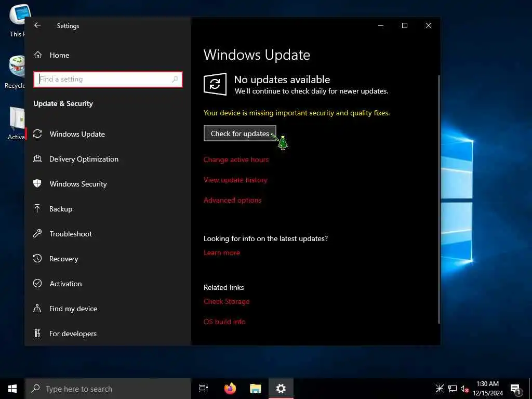Click the For developers tools icon

[37, 333]
